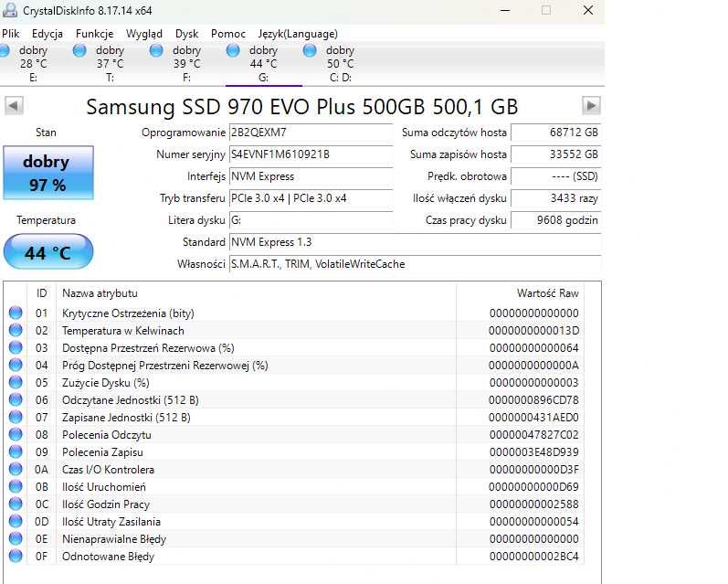Click the ID column header
This screenshot has height=584, width=728.
pyautogui.click(x=42, y=293)
